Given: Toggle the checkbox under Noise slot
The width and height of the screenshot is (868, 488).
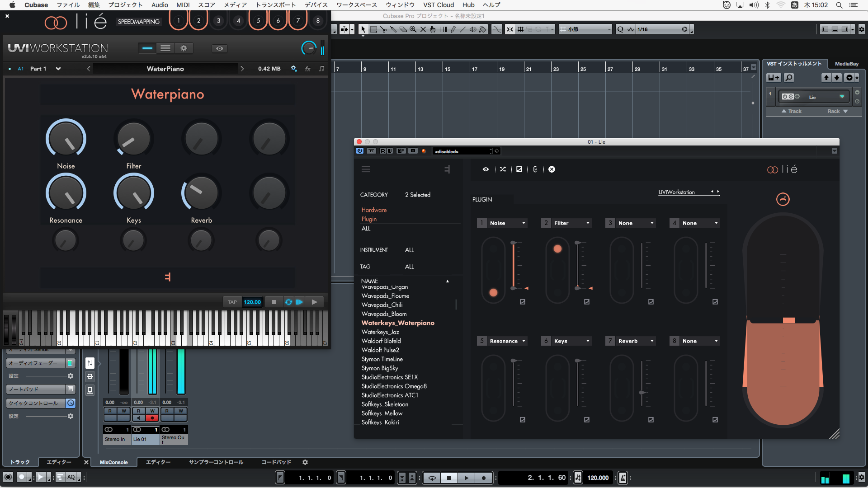Looking at the screenshot, I should click(x=523, y=302).
